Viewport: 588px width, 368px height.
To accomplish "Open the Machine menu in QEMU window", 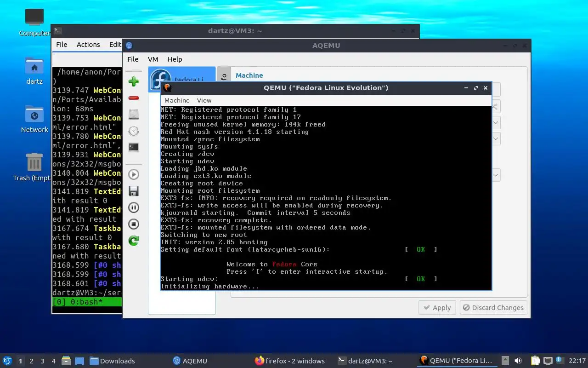I will [177, 100].
